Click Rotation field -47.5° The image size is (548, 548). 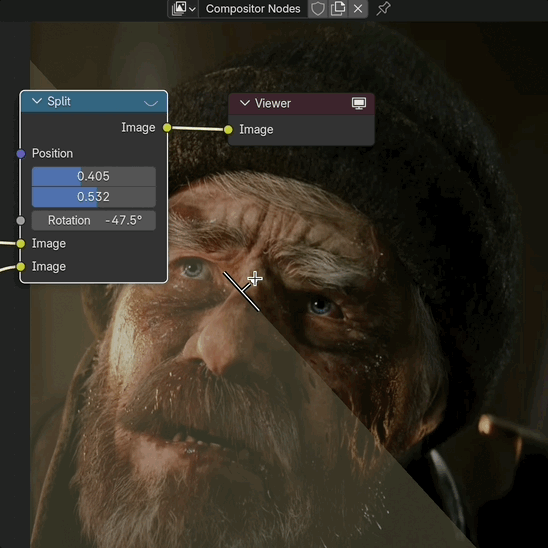pyautogui.click(x=94, y=221)
